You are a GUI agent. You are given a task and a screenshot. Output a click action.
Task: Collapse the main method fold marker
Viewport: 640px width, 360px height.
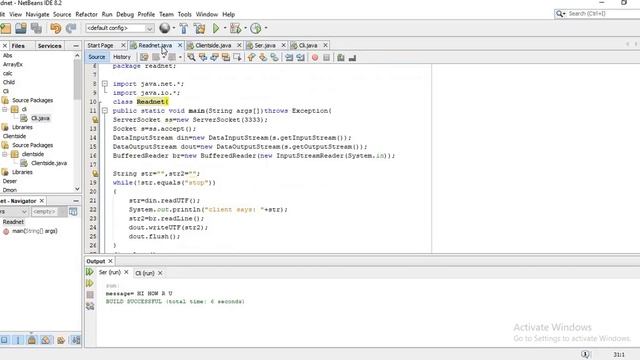tap(104, 111)
